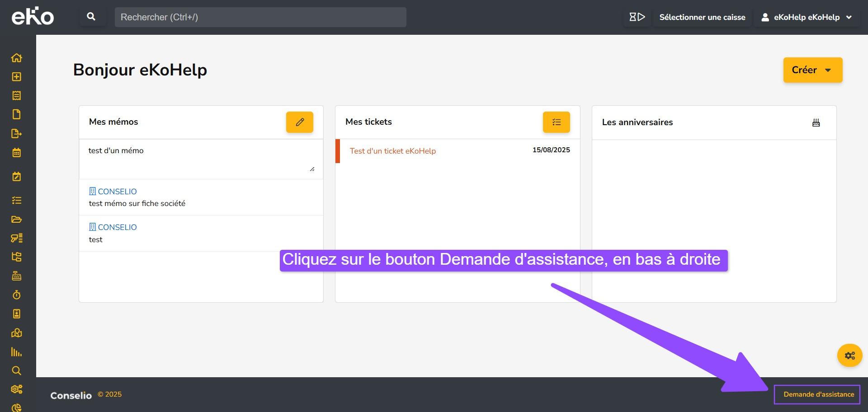Click the list icon on Mes tickets panel
This screenshot has height=412, width=868.
[x=556, y=122]
